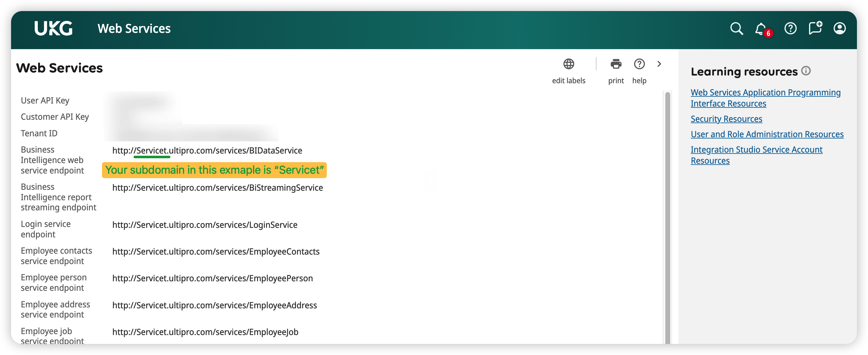The image size is (868, 355).
Task: Open notifications bell with 6 badge
Action: [761, 29]
